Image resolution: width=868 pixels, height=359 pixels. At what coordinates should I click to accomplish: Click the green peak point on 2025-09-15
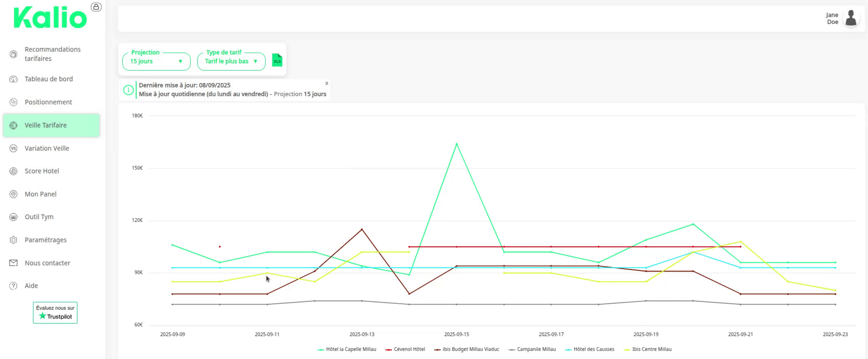click(x=457, y=144)
